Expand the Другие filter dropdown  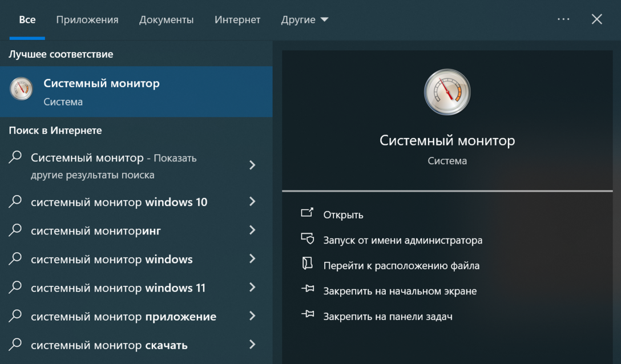tap(304, 19)
